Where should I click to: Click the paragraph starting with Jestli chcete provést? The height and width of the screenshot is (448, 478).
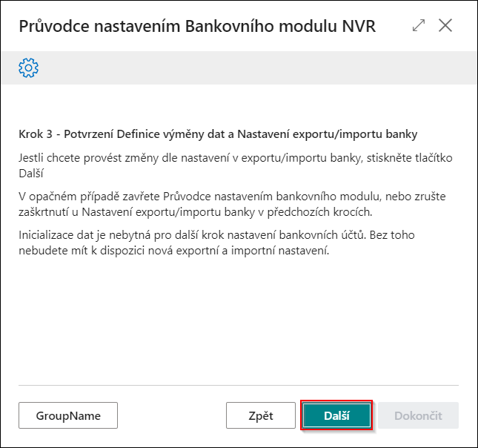(x=236, y=165)
